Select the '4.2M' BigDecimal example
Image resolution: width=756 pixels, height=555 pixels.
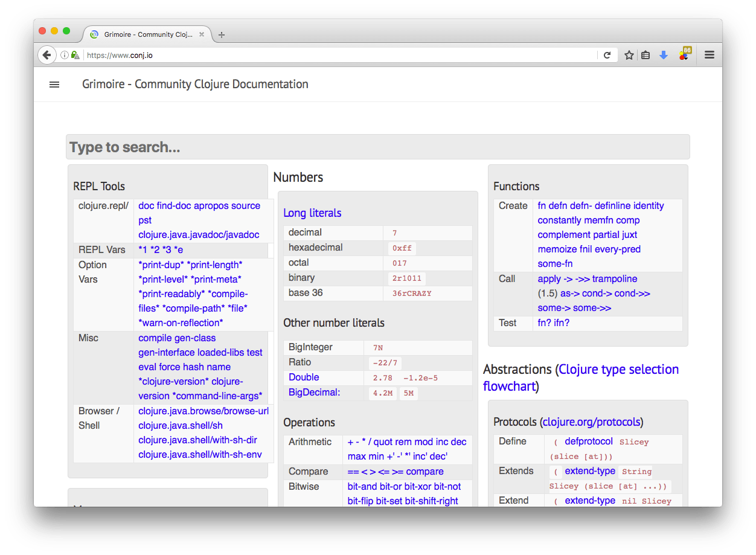tap(383, 393)
